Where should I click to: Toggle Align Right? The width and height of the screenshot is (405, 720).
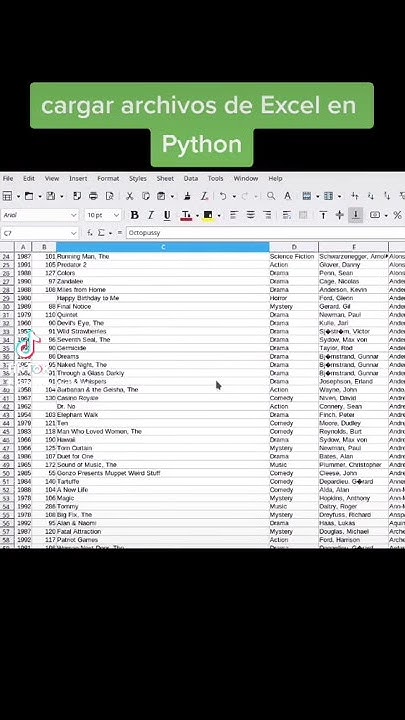[267, 215]
